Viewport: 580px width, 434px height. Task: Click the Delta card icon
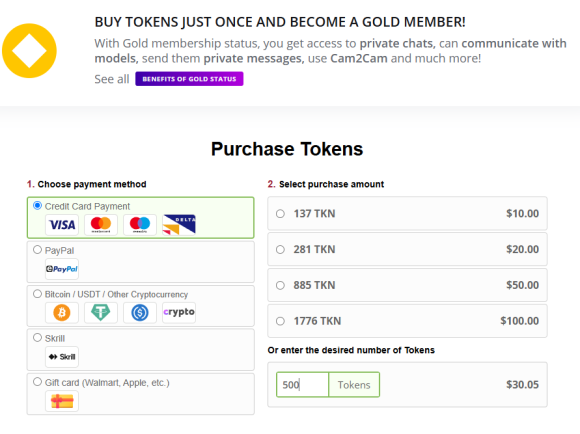click(179, 225)
